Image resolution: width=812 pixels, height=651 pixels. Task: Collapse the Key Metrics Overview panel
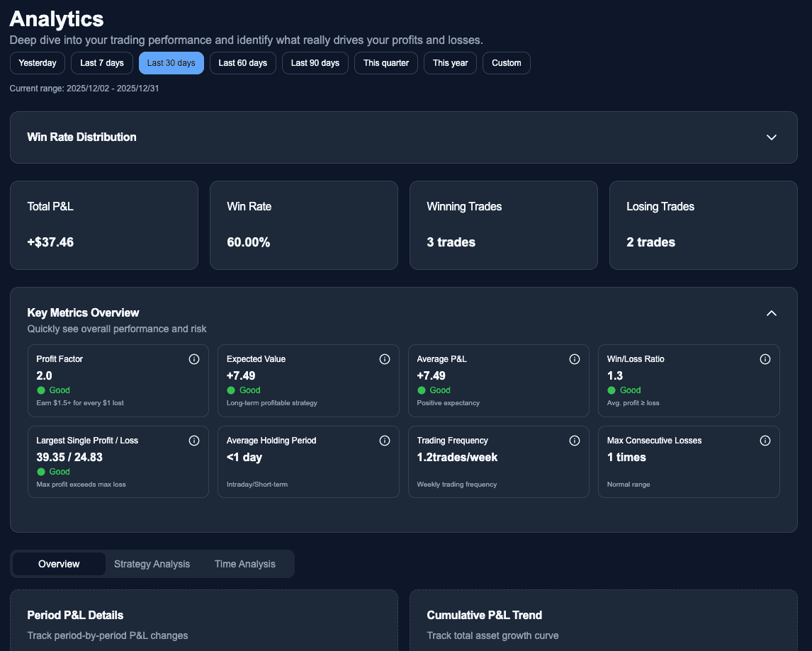[772, 313]
